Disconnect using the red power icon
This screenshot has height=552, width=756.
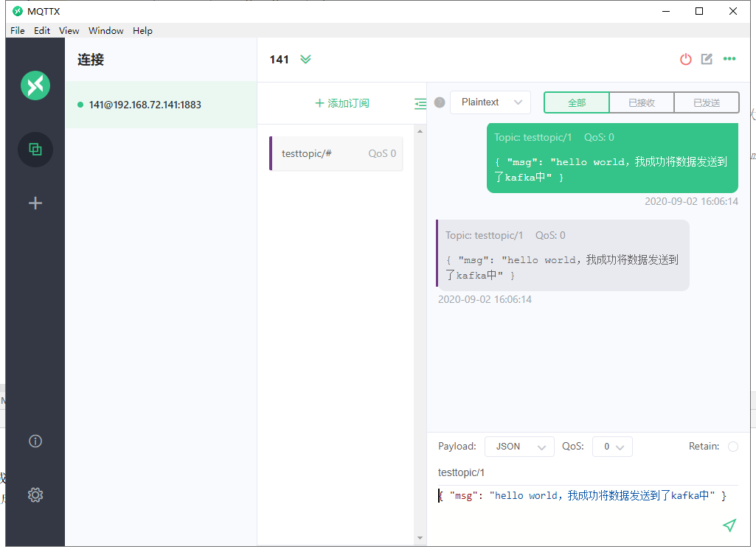click(686, 59)
